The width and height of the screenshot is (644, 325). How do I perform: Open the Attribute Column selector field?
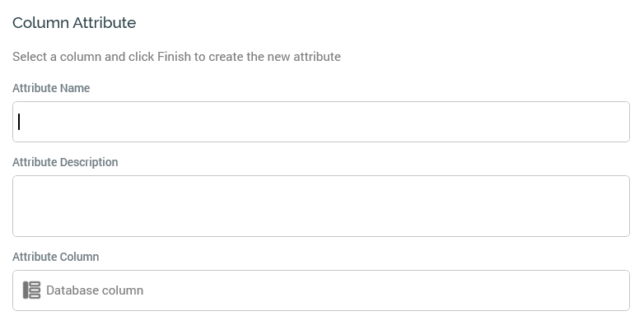pyautogui.click(x=321, y=290)
